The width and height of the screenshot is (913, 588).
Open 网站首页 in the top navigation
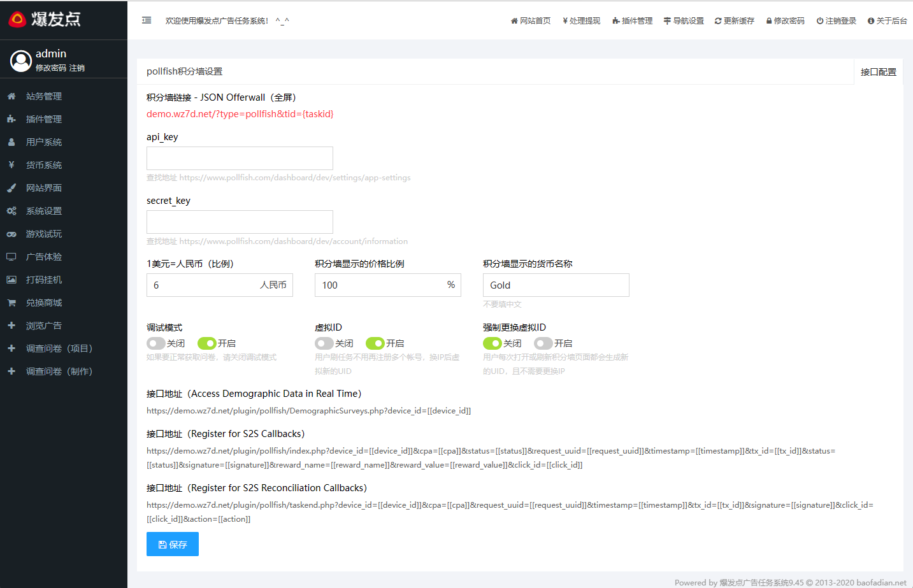click(531, 21)
